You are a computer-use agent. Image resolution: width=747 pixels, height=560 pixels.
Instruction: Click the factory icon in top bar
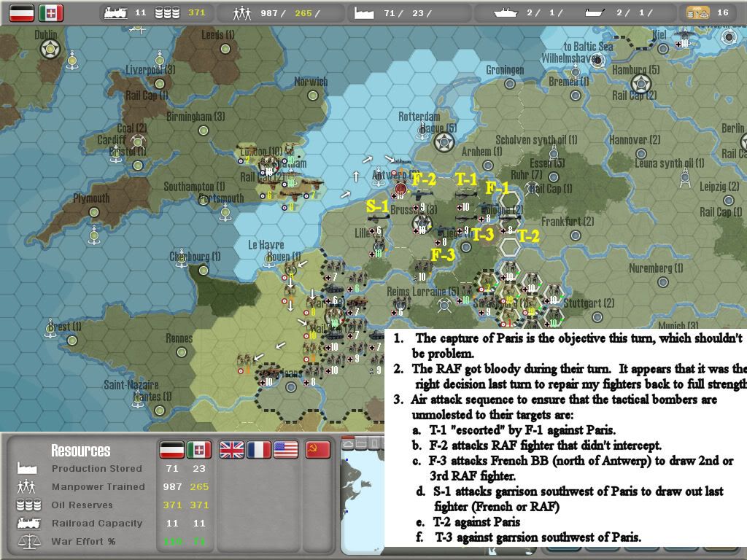click(364, 13)
